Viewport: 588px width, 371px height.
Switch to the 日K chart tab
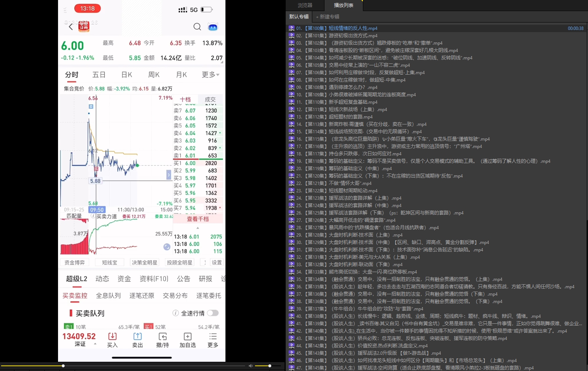(127, 75)
